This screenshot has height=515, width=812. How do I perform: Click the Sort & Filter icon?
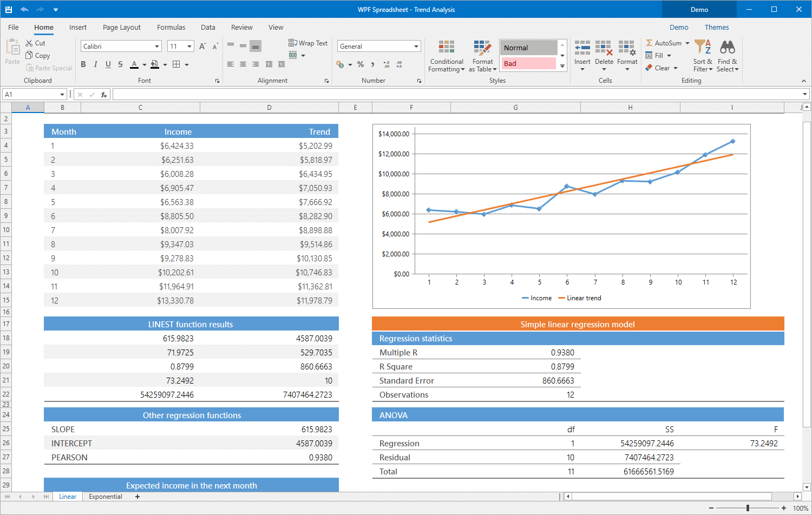(703, 48)
